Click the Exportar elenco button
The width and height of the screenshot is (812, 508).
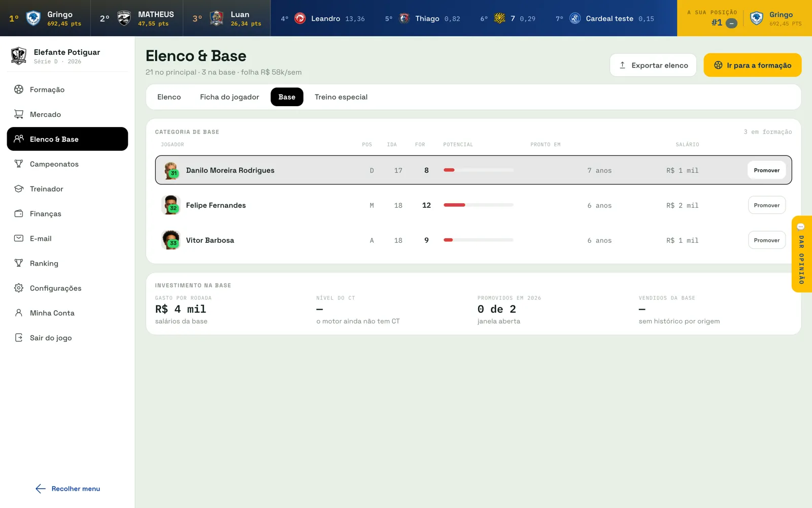[653, 65]
